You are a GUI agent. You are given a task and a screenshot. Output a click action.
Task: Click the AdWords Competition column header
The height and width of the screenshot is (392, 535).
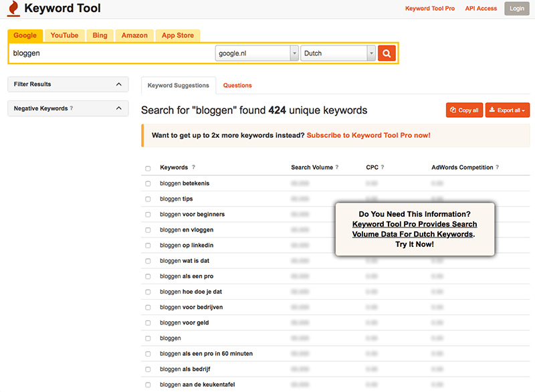[x=462, y=167]
